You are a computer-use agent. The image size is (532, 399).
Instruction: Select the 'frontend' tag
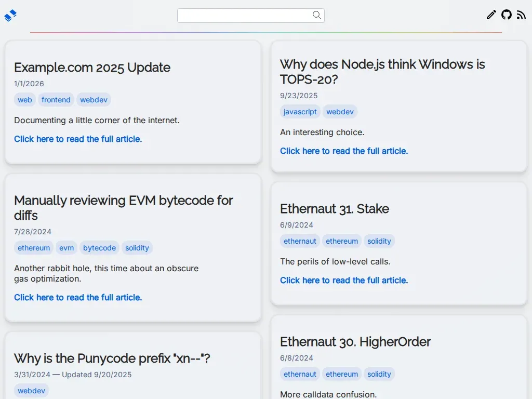pos(56,100)
